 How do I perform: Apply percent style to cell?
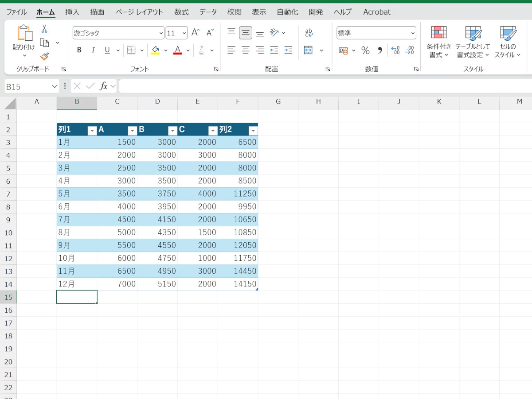pyautogui.click(x=365, y=50)
